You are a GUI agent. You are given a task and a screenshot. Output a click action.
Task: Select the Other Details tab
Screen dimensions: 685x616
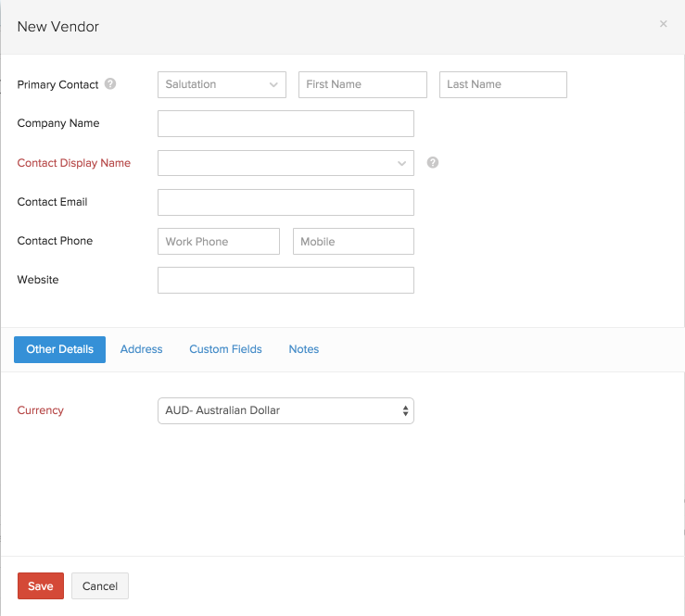click(x=60, y=349)
